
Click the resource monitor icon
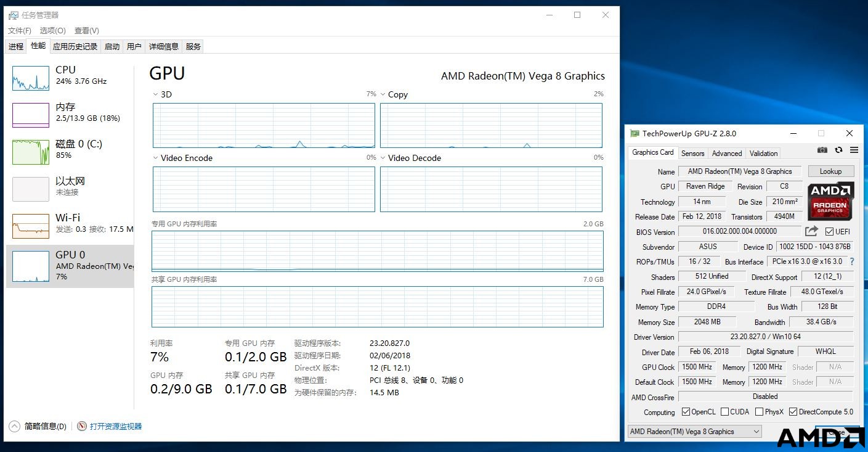click(x=82, y=426)
